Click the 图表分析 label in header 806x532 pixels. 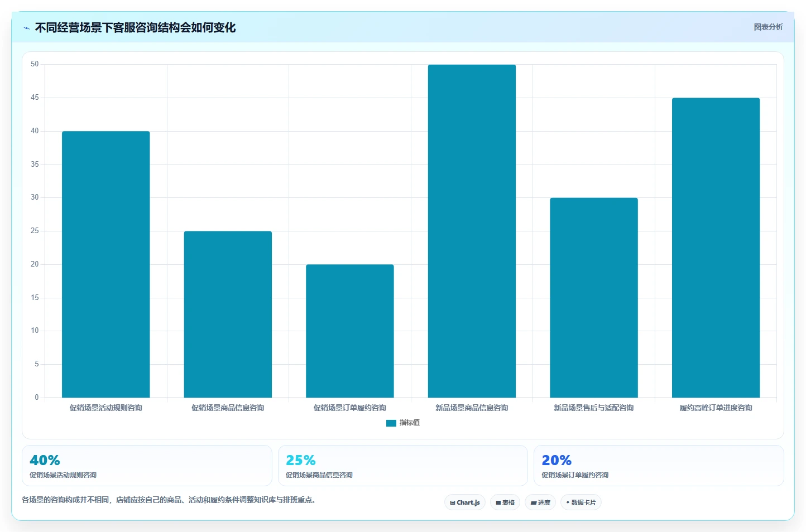pyautogui.click(x=768, y=27)
